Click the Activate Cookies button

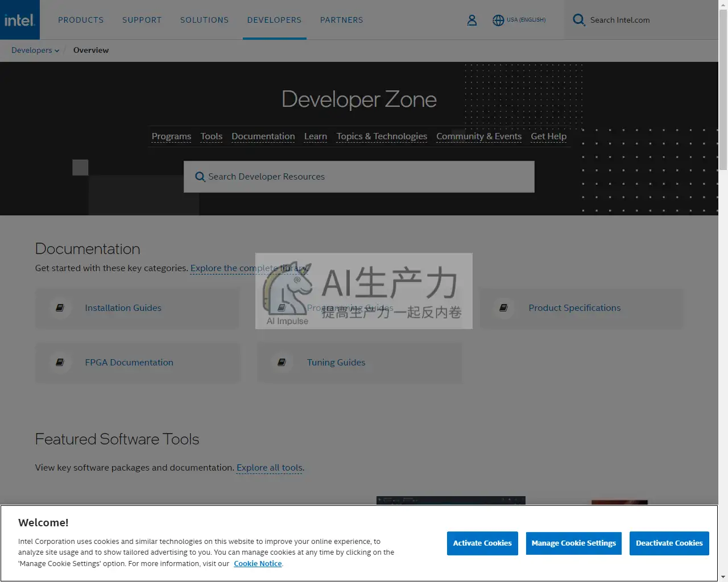tap(482, 543)
